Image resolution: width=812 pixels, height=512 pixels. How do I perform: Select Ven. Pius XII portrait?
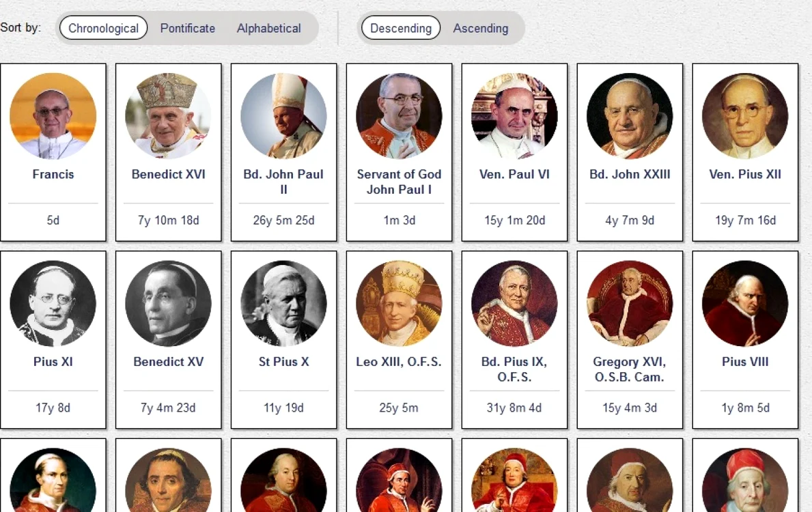[x=745, y=116]
